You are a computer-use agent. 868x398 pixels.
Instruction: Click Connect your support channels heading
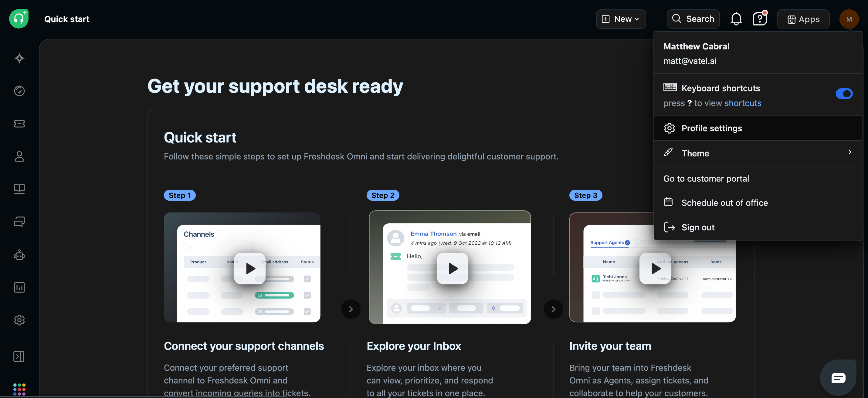click(244, 346)
